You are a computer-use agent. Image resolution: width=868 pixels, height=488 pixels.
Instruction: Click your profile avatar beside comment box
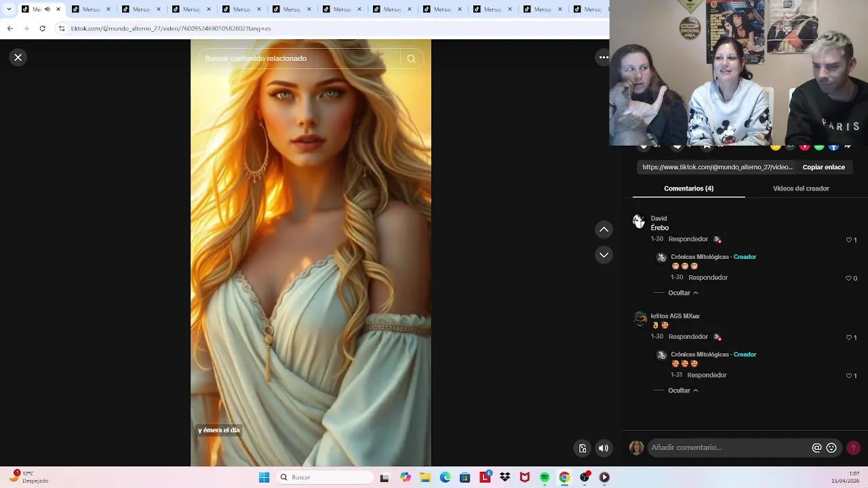(636, 448)
